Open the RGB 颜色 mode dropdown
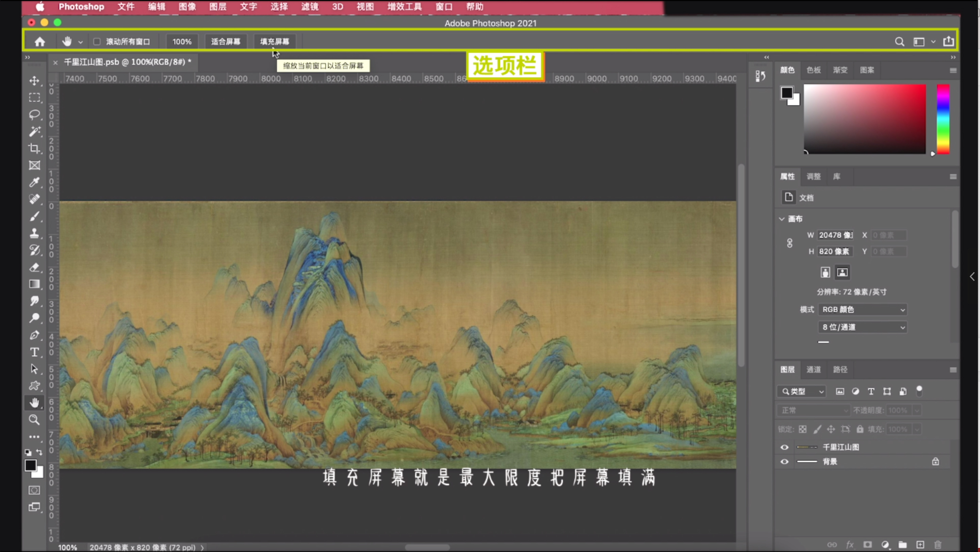 point(863,310)
